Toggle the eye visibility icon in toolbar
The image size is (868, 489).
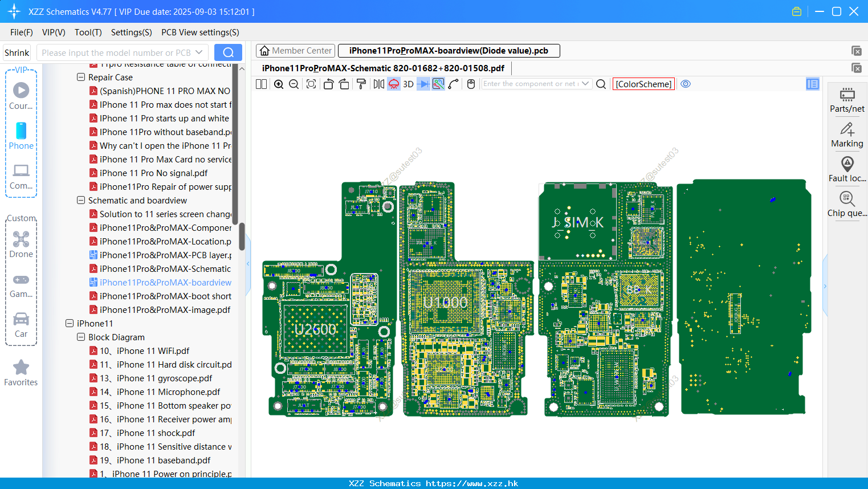(686, 84)
